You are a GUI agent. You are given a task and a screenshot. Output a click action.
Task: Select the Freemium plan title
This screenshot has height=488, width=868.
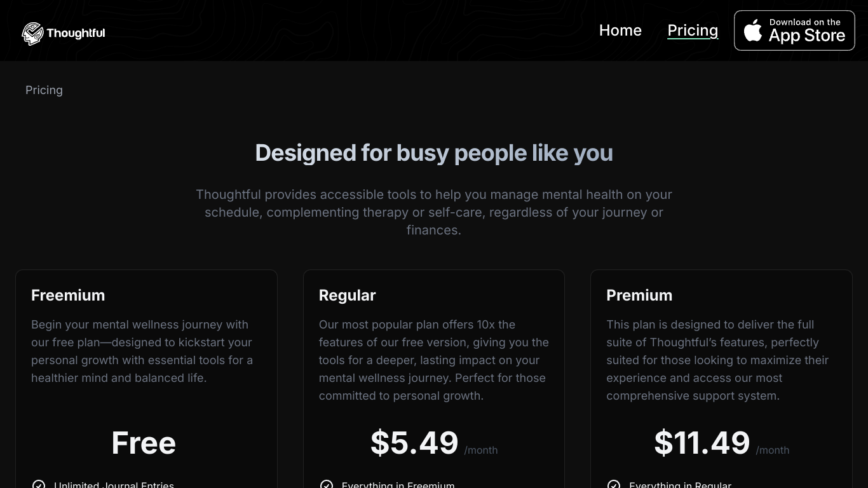(68, 295)
